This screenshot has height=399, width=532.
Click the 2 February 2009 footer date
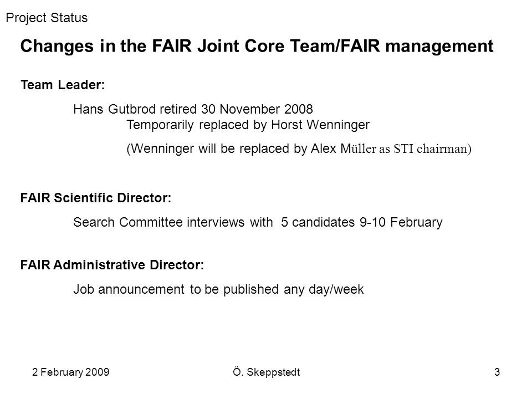point(71,372)
